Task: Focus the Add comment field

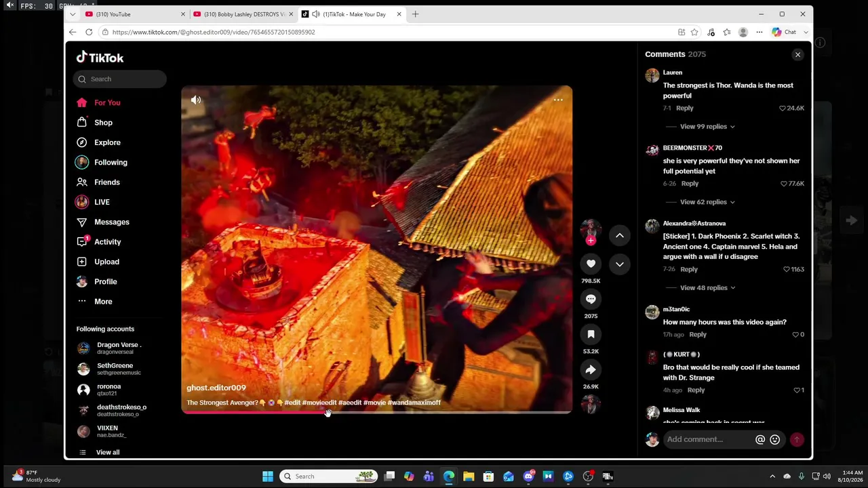Action: click(x=708, y=440)
